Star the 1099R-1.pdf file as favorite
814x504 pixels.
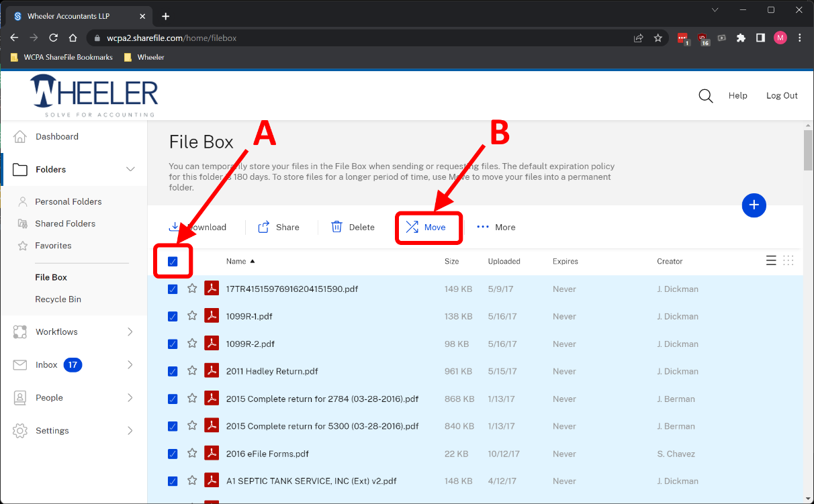point(192,315)
